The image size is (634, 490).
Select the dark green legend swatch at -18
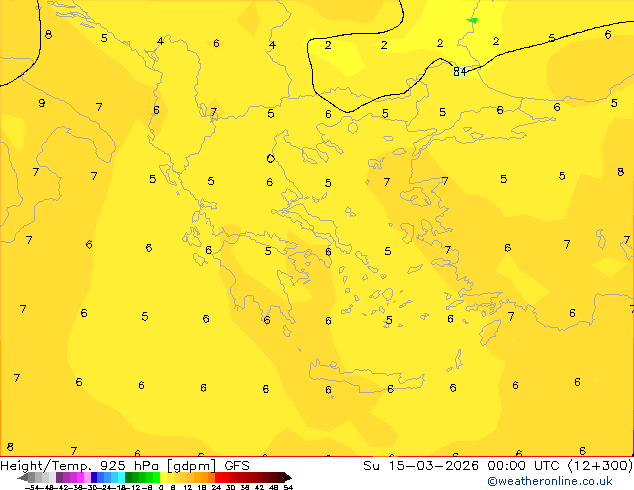click(128, 478)
